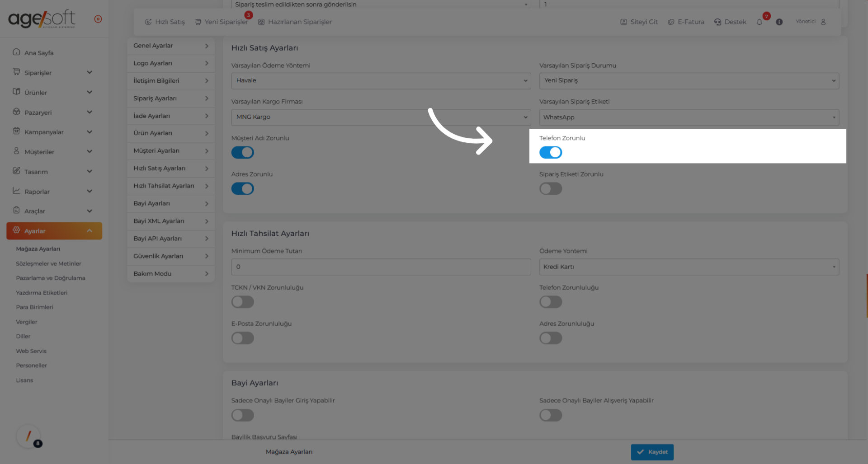This screenshot has height=464, width=868.
Task: Open the Siteyi Git link
Action: (639, 22)
